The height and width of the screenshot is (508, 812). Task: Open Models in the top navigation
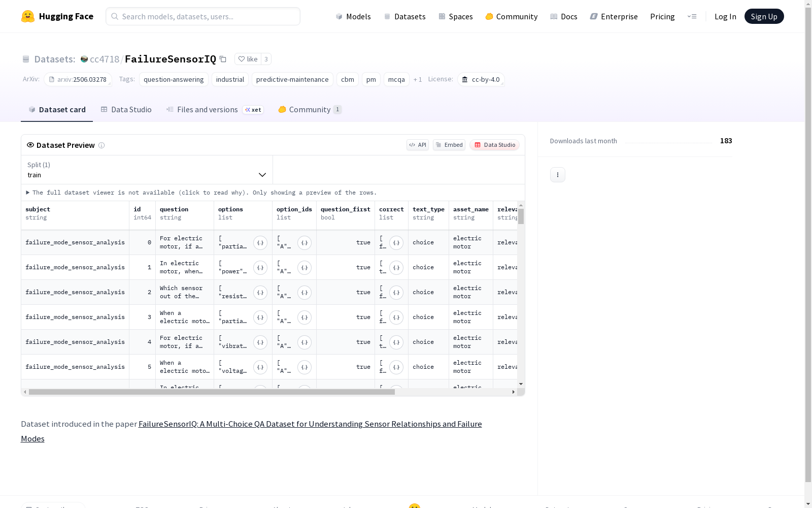pos(353,16)
